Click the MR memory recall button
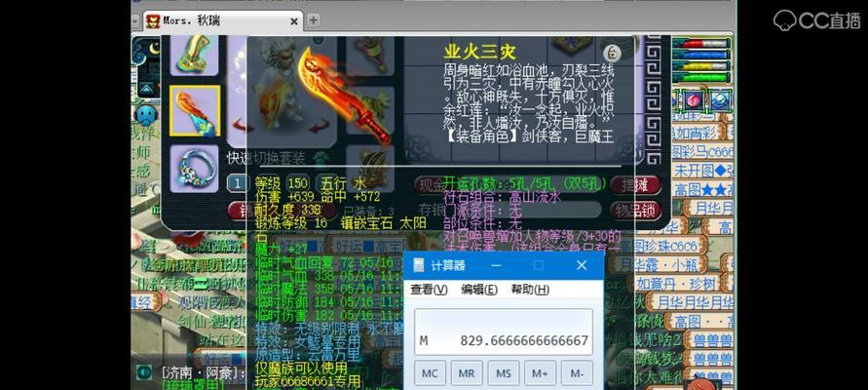 (467, 373)
